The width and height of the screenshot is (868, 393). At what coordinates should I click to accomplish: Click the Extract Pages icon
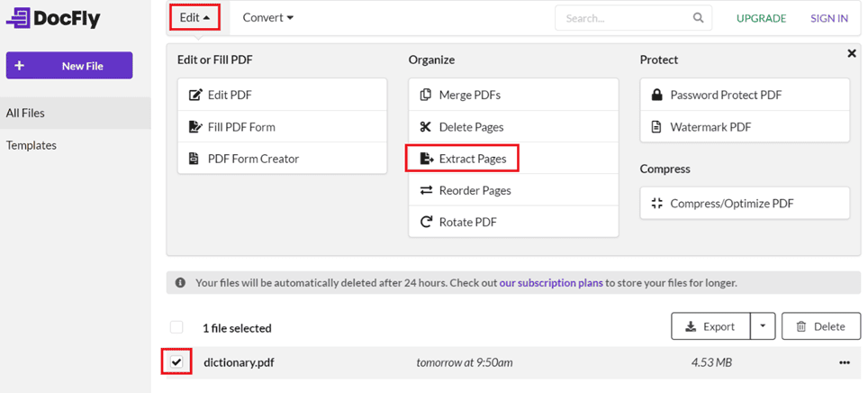coord(427,159)
